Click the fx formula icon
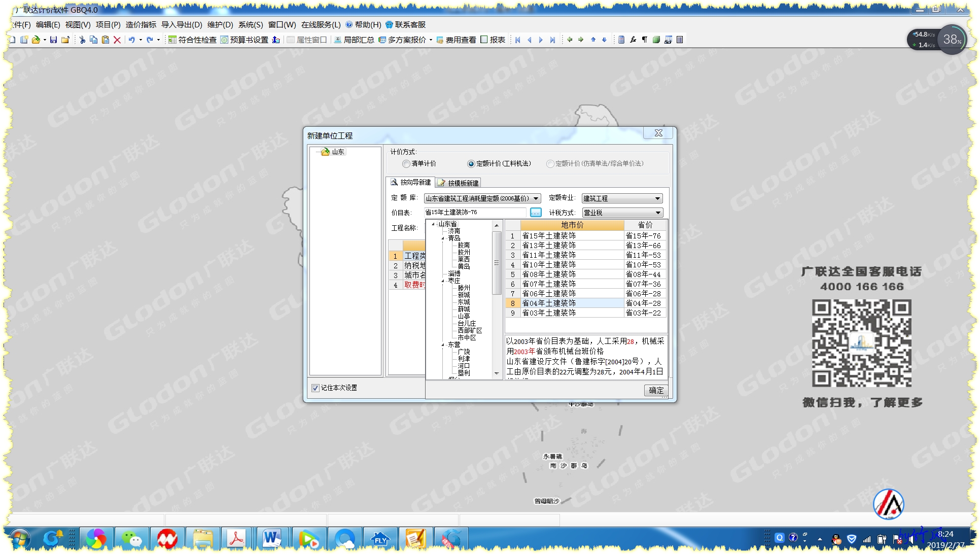 point(633,40)
